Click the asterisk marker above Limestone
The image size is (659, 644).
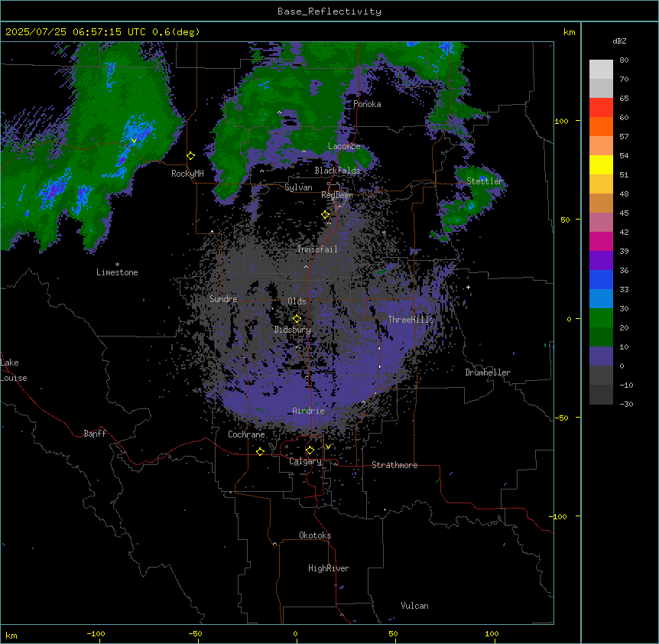117,265
